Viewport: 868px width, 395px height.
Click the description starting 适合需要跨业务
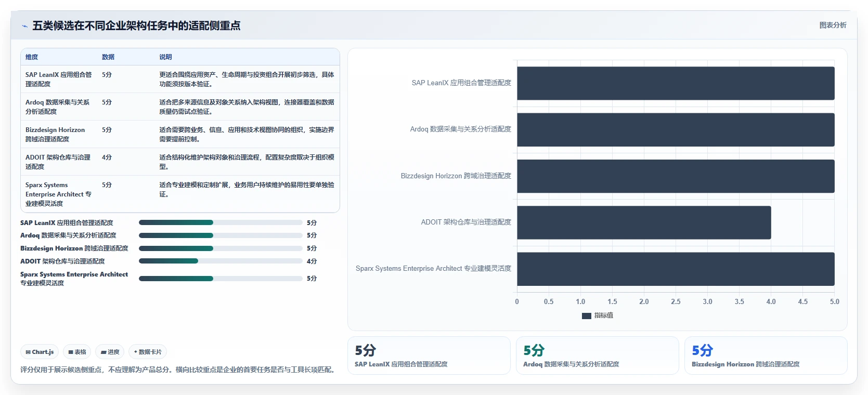tap(247, 134)
